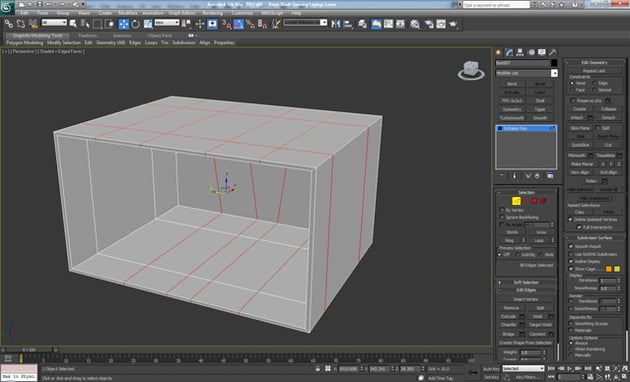This screenshot has width=630, height=382.
Task: Enable Ignore Backfacing checkbox
Action: [x=502, y=217]
